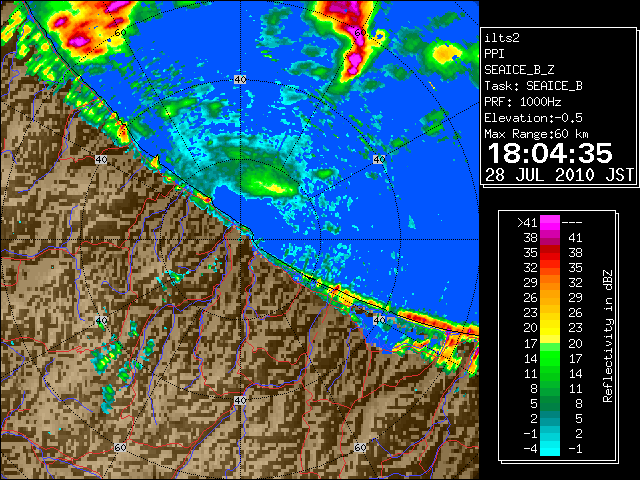The height and width of the screenshot is (480, 640).
Task: Click the "ilts2" radar name label
Action: click(502, 38)
